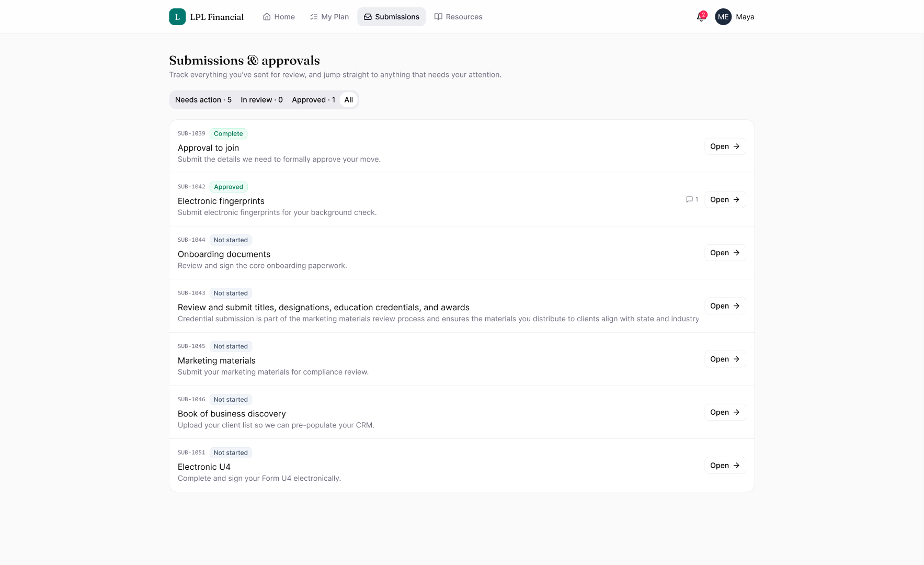Filter by Approved · 1
Screen dimensions: 924x565
click(x=313, y=100)
